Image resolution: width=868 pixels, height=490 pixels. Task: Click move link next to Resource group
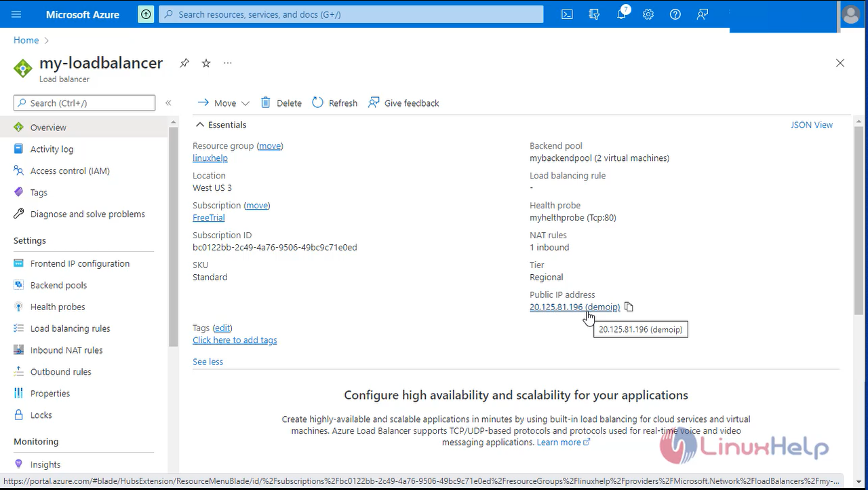click(x=270, y=146)
